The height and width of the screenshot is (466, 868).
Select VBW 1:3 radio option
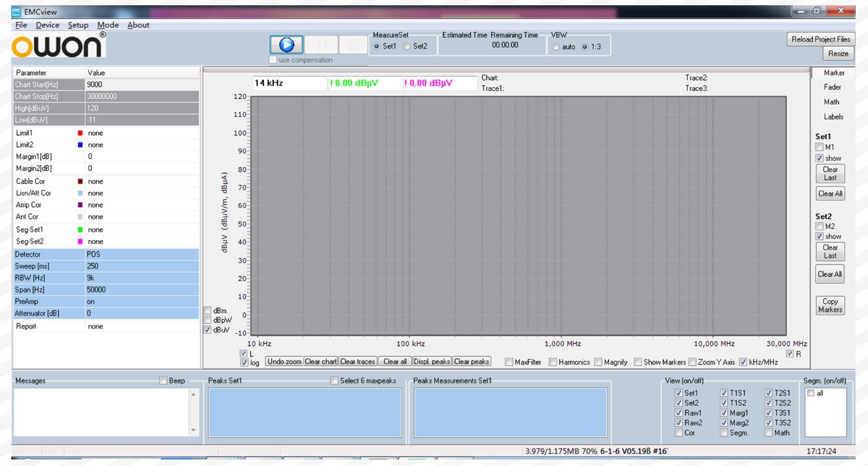(585, 47)
